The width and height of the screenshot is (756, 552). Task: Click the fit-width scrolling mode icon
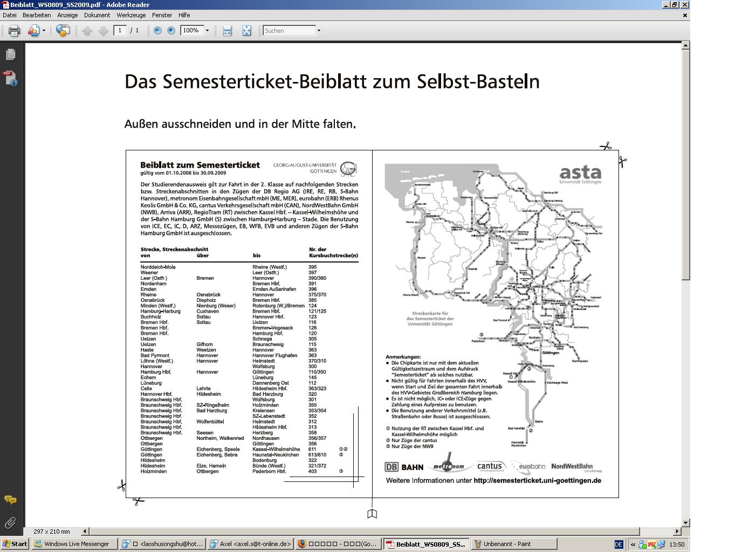coord(227,31)
